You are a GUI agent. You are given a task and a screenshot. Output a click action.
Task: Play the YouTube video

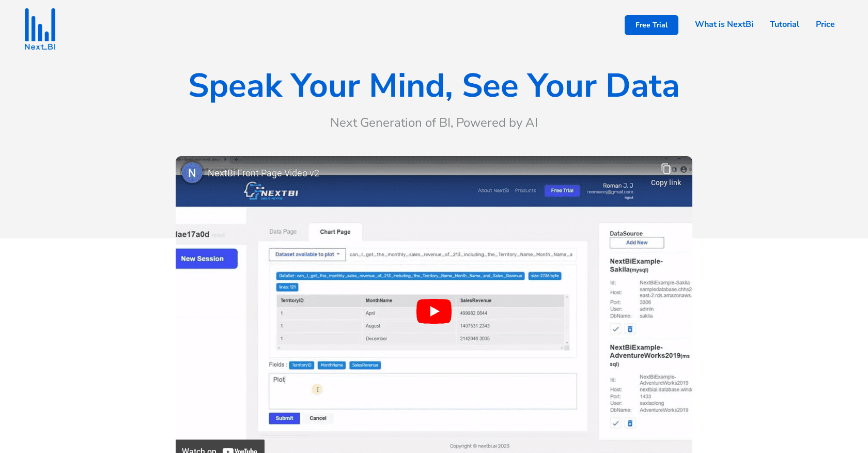[434, 311]
